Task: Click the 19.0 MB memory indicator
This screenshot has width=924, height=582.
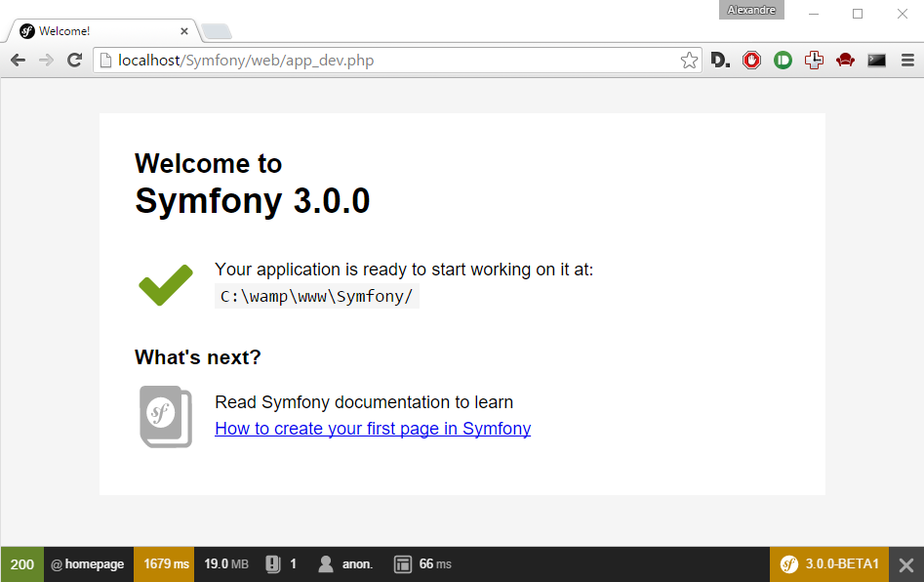Action: tap(226, 564)
